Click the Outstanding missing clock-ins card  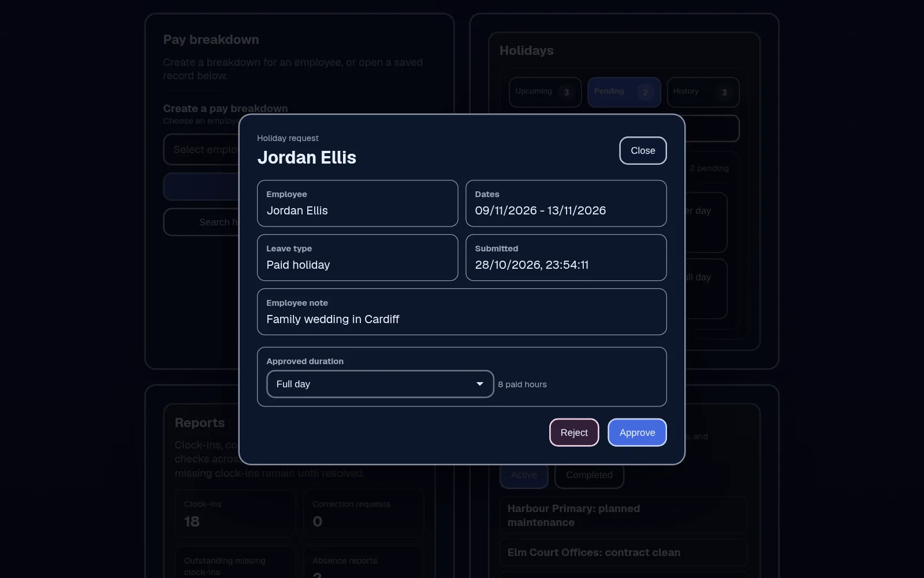pos(235,562)
